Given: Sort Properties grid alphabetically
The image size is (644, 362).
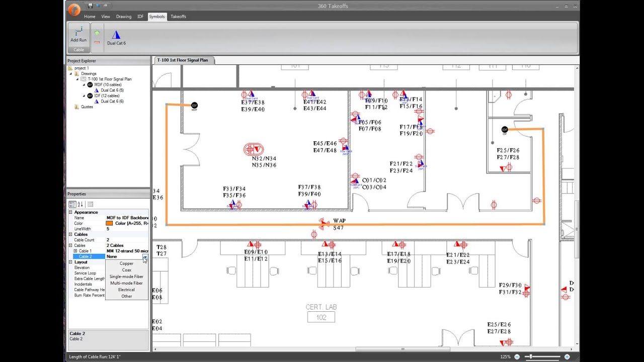Looking at the screenshot, I should (x=80, y=204).
